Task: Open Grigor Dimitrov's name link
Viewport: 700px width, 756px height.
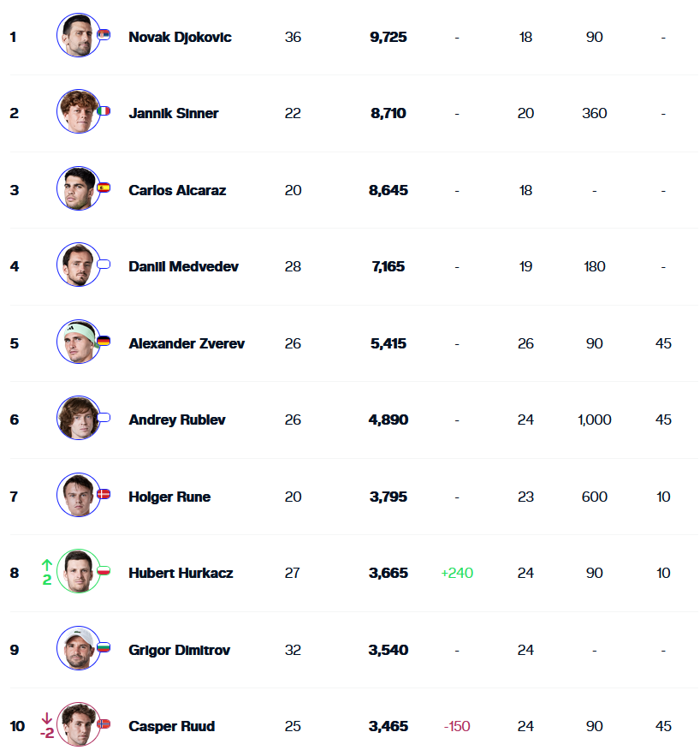Action: (180, 650)
